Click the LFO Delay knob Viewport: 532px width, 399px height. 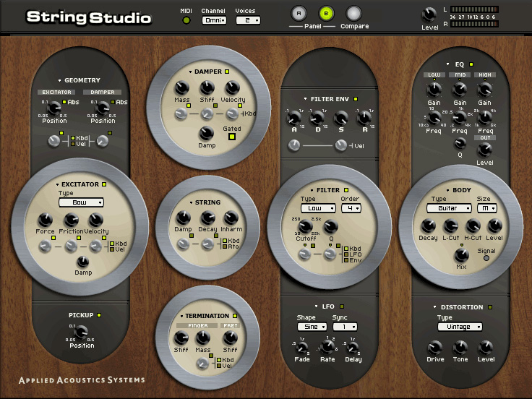tap(353, 348)
